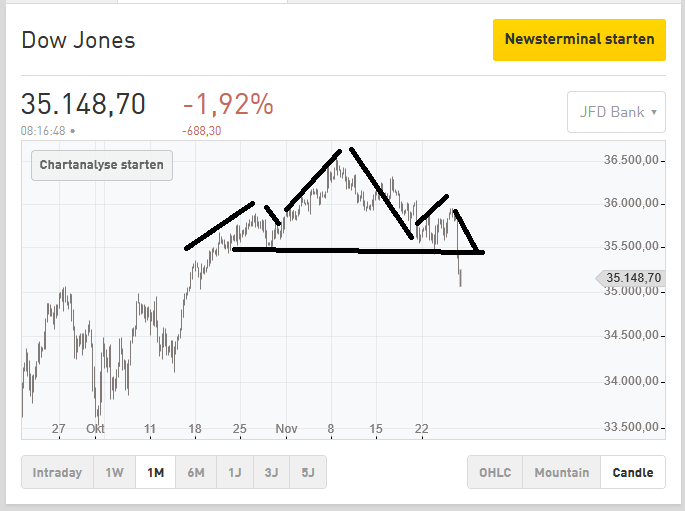Viewport: 685px width, 511px height.
Task: Switch chart to the 6M range
Action: [x=196, y=473]
